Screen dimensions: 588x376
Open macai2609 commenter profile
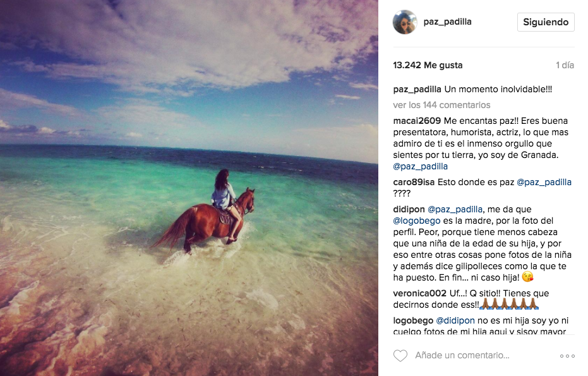tap(417, 121)
